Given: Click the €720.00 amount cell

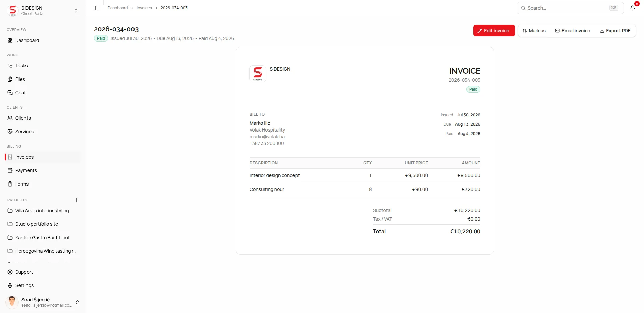Looking at the screenshot, I should coord(471,189).
